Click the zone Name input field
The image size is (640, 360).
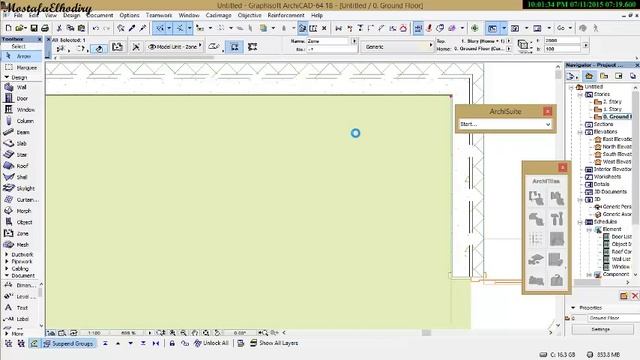click(x=328, y=41)
